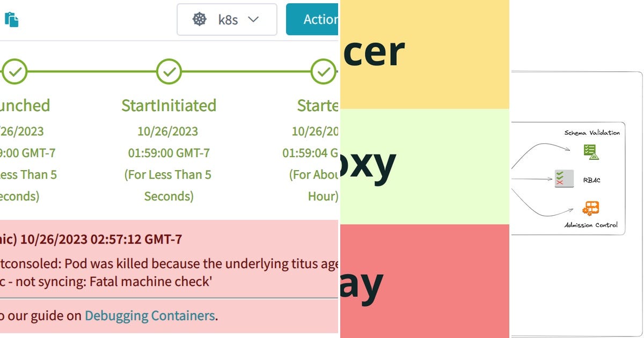The image size is (644, 338).
Task: Select the Schema Validation checklist icon
Action: (x=590, y=151)
